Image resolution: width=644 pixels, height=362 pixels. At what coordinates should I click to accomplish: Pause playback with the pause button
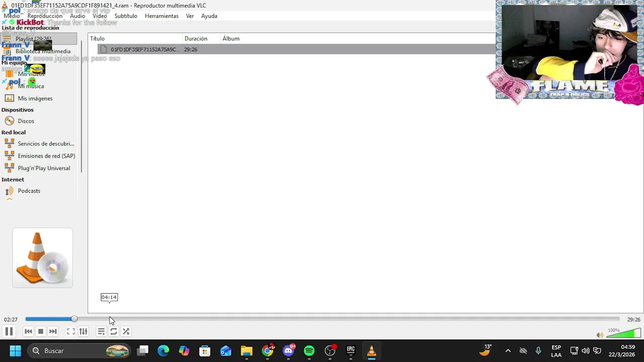(x=9, y=331)
